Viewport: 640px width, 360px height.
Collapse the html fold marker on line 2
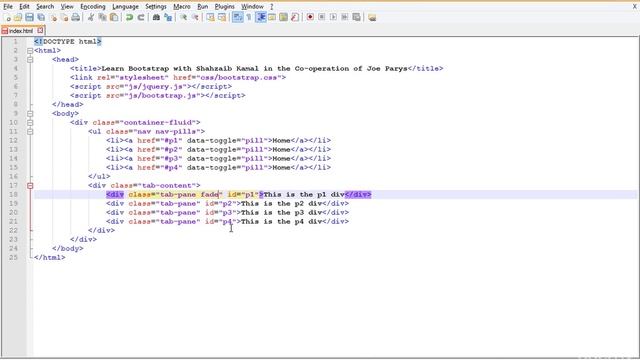coord(30,51)
